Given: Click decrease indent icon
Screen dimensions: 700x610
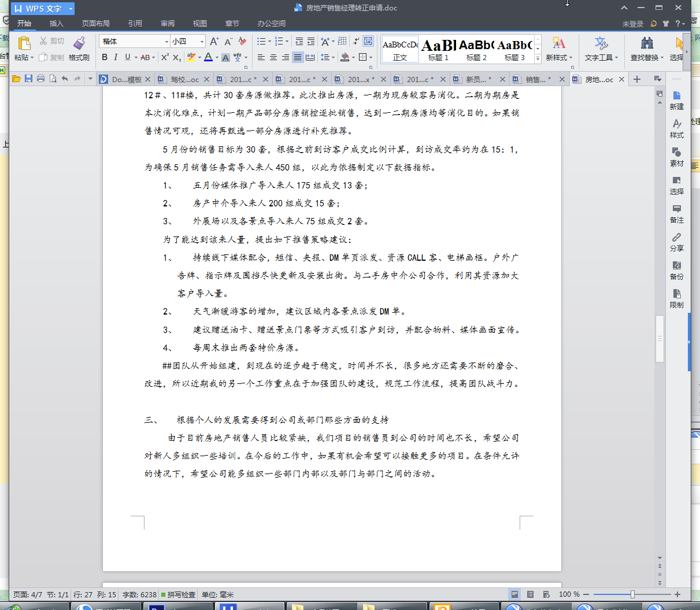Looking at the screenshot, I should [x=299, y=41].
